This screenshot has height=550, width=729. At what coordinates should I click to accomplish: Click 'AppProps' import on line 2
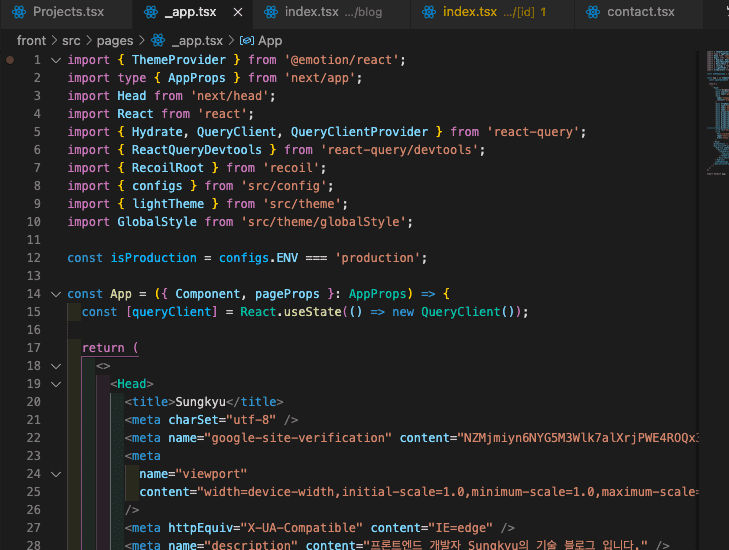[x=197, y=78]
